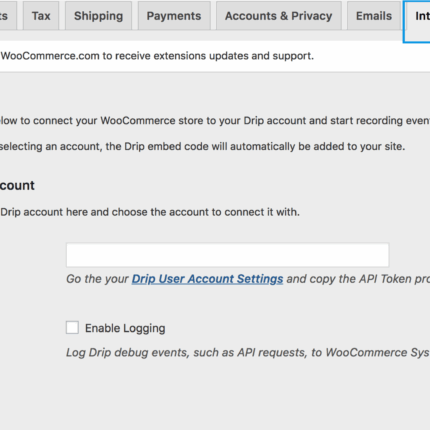Click the Enable Logging label text
Image resolution: width=430 pixels, height=430 pixels.
[125, 328]
